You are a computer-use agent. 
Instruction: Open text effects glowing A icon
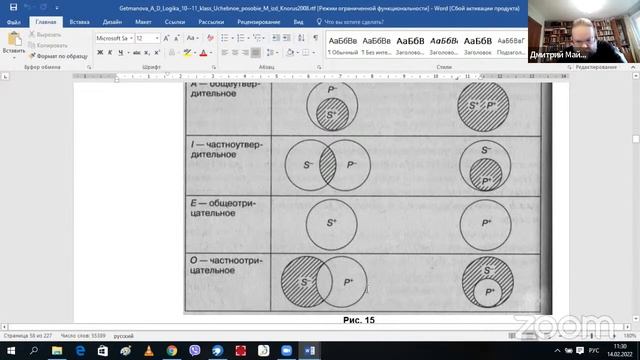pyautogui.click(x=172, y=53)
